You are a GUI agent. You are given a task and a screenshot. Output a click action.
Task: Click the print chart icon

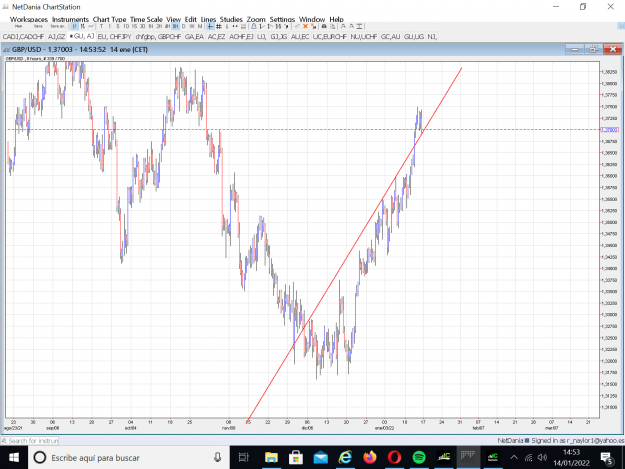(x=324, y=26)
